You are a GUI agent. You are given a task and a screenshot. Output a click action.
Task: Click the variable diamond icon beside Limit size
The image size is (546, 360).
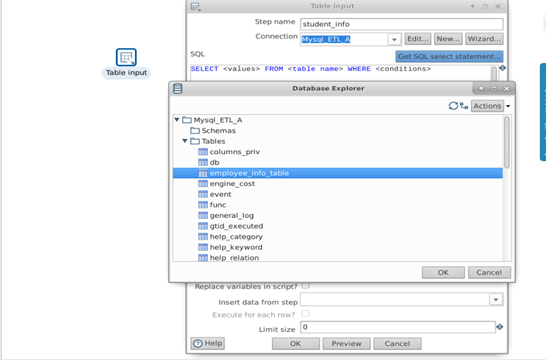pyautogui.click(x=500, y=327)
